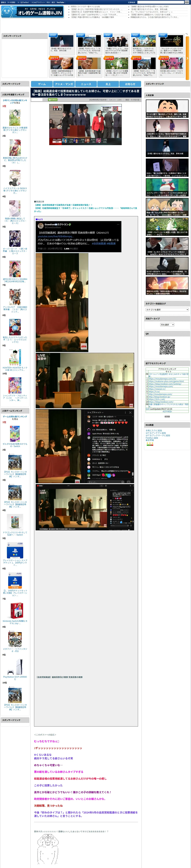Click the RSS link in the top bar
191x868 pixels.
[48, 2]
